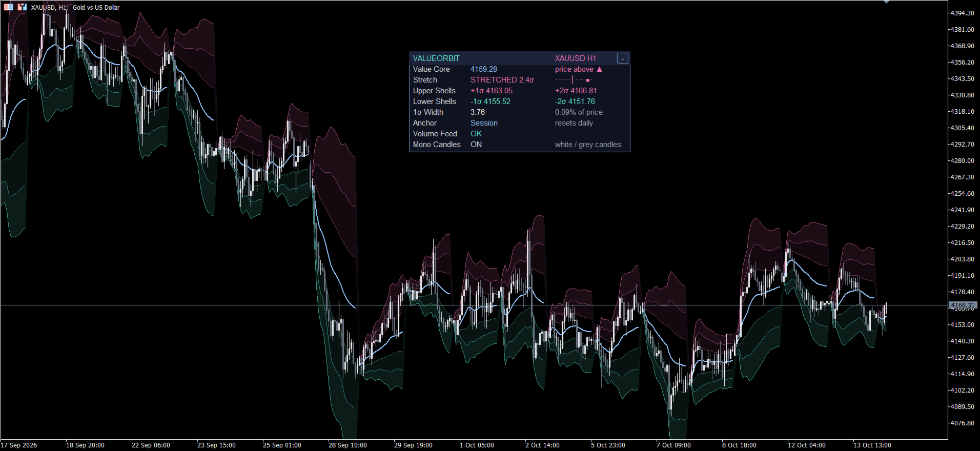Image resolution: width=980 pixels, height=451 pixels.
Task: Click the -2σ 4151.76 lower shell value
Action: point(575,101)
